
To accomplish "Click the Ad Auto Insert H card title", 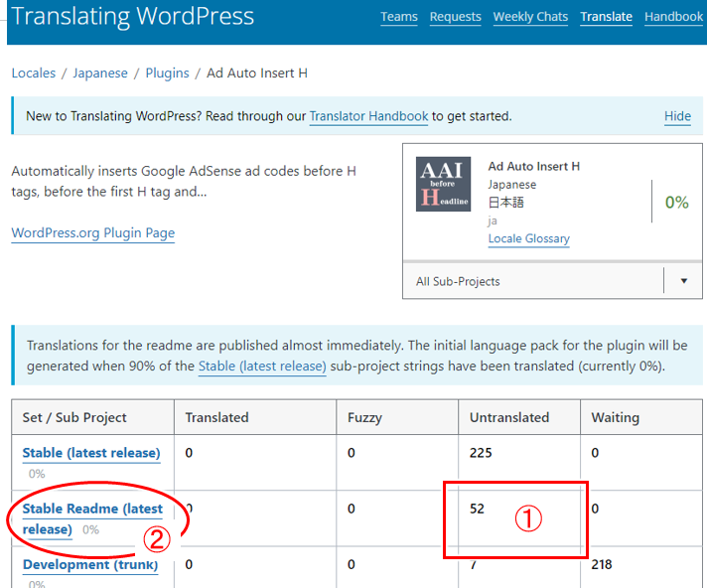I will pos(534,167).
